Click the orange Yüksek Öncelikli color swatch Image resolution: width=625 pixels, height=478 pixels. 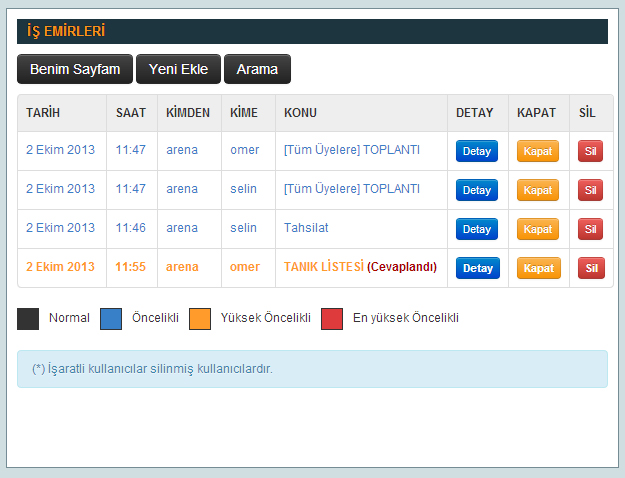[x=200, y=319]
